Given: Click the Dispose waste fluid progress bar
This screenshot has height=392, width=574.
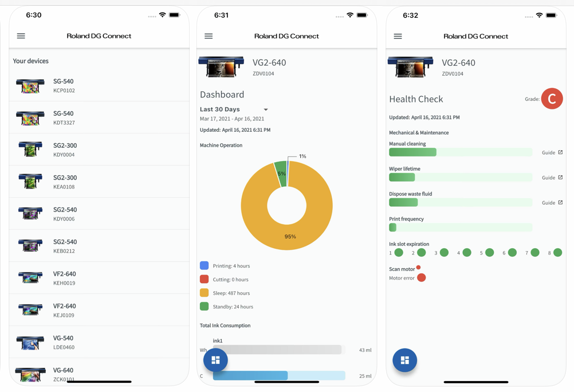Looking at the screenshot, I should click(x=461, y=202).
